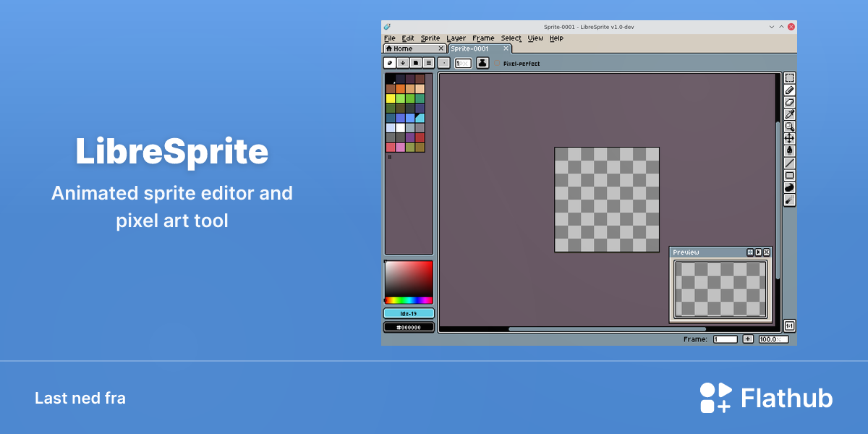The width and height of the screenshot is (868, 434).
Task: Click the vertical canvas scrollbar
Action: tap(778, 200)
